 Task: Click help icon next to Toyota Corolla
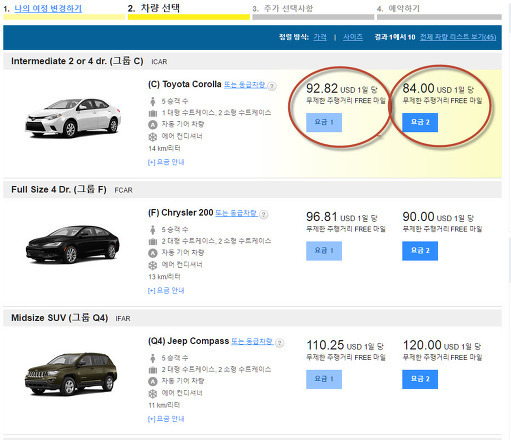coord(272,86)
